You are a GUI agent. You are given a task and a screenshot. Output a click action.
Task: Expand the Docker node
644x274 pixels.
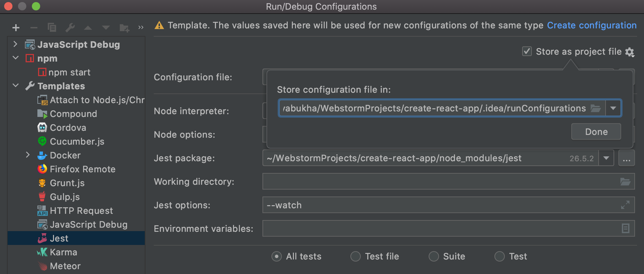[x=28, y=155]
